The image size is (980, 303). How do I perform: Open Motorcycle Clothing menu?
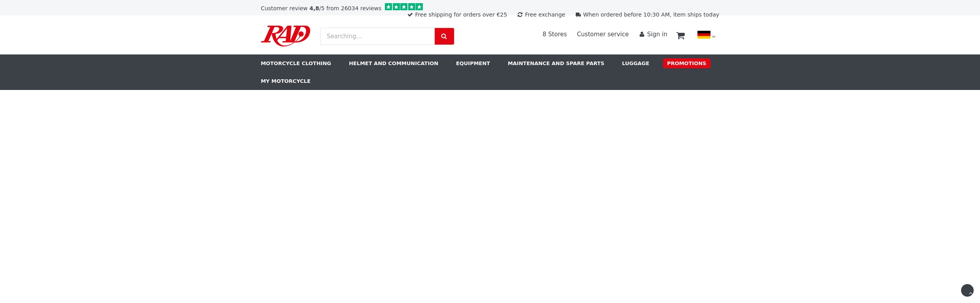pyautogui.click(x=296, y=63)
